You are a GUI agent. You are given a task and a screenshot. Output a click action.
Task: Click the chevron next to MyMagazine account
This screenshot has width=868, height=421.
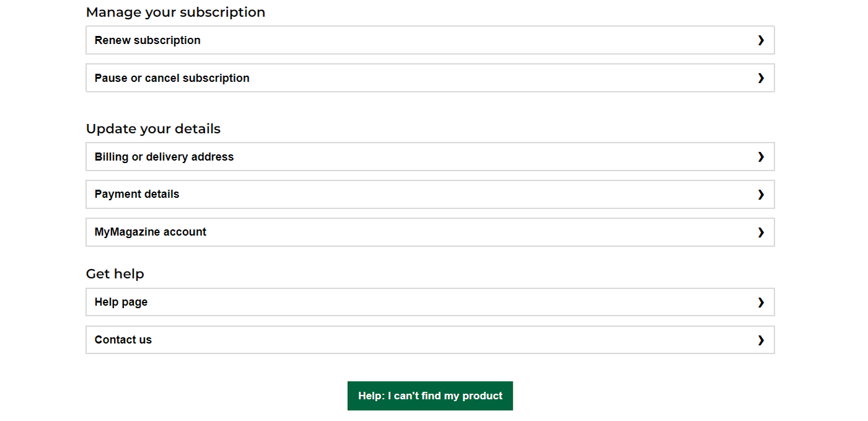point(761,233)
